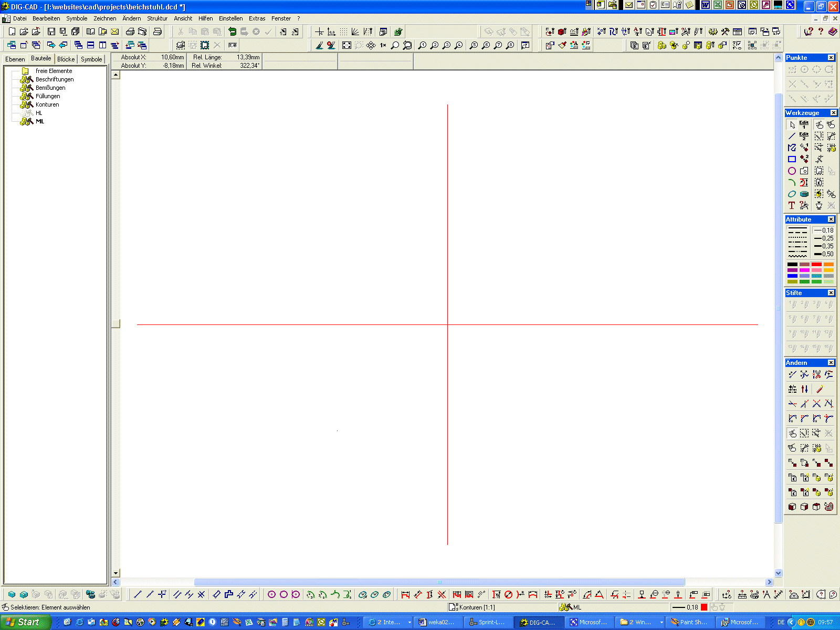Screen dimensions: 840x630
Task: Switch to the Ebenen tab
Action: point(15,59)
